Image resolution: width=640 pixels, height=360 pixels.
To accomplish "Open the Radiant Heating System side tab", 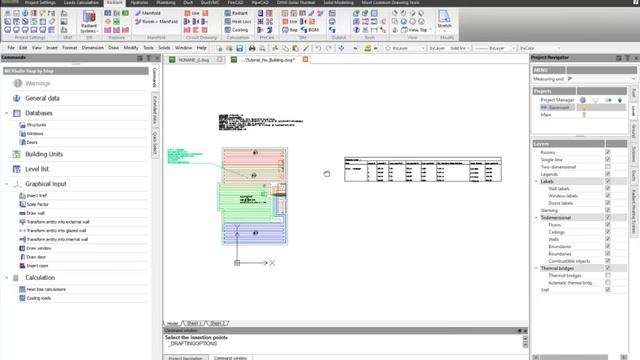I will 634,211.
